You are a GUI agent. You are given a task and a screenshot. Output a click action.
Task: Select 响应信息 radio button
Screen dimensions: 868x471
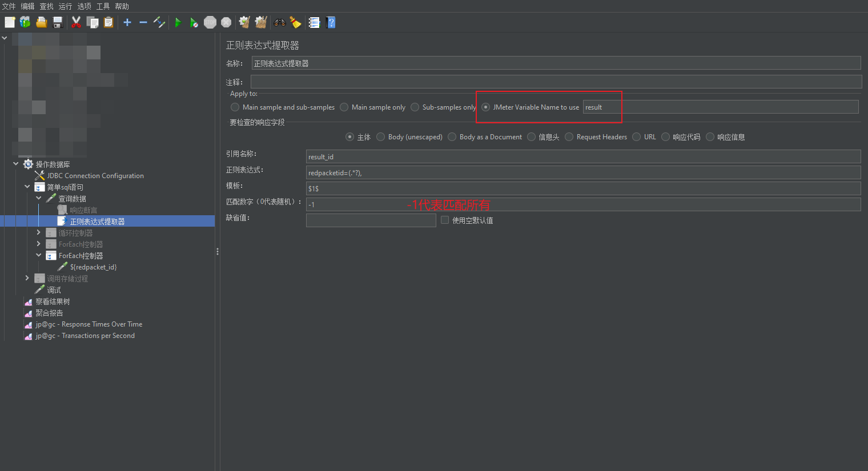(710, 137)
